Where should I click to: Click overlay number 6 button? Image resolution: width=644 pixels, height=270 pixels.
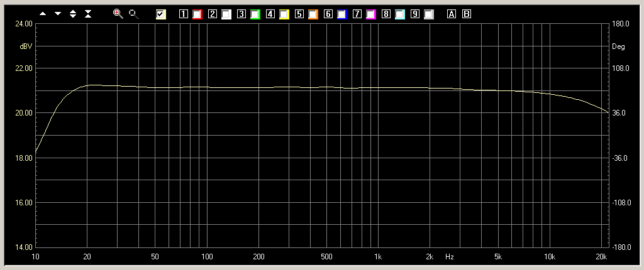(328, 14)
